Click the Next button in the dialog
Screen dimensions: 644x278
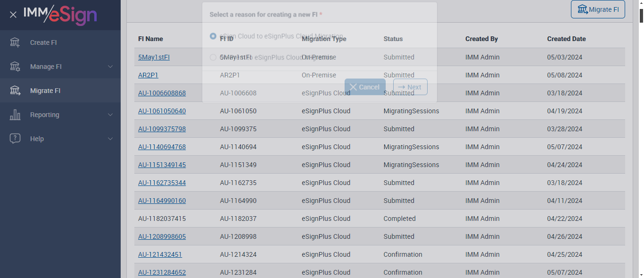pos(410,87)
